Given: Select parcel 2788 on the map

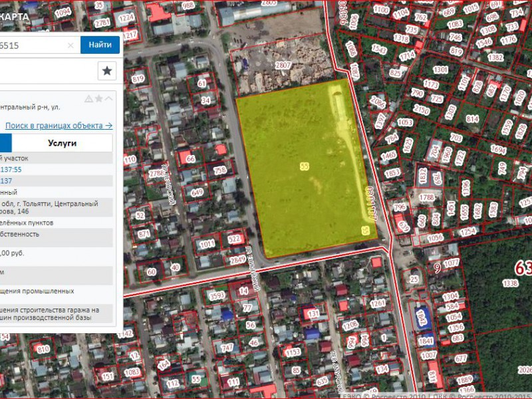Looking at the screenshot, I should pos(157,174).
